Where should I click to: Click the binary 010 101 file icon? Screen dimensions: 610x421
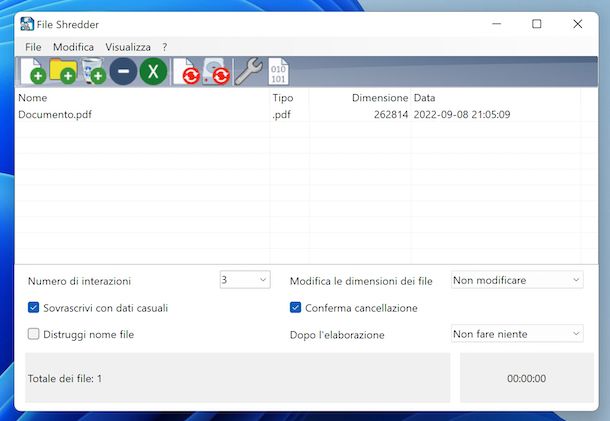click(278, 71)
